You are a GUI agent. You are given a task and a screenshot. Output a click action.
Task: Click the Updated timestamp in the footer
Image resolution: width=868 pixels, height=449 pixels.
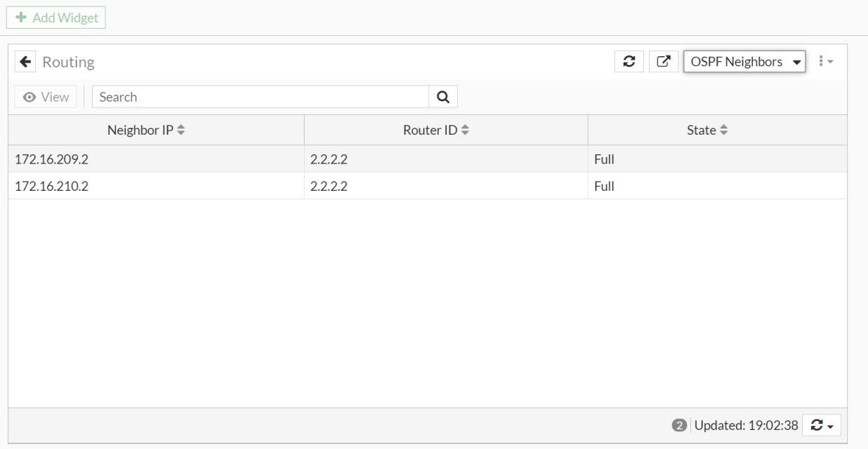pyautogui.click(x=746, y=425)
